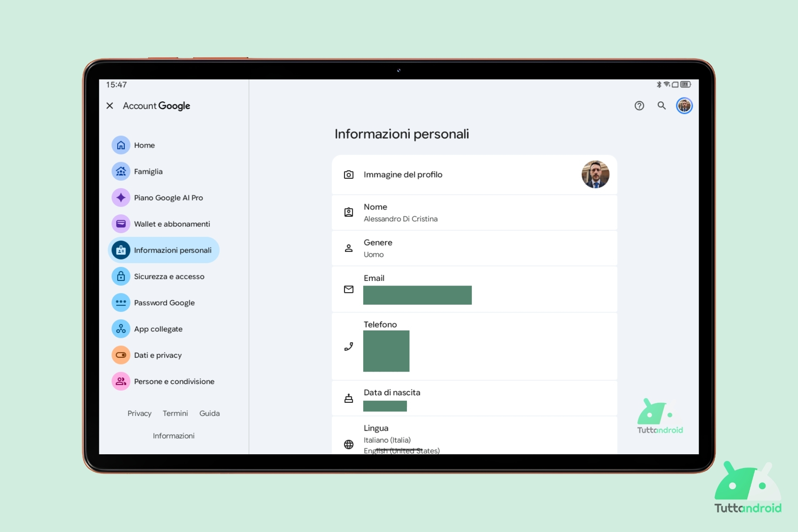Click the Guida footer link
The width and height of the screenshot is (798, 532).
pos(209,413)
